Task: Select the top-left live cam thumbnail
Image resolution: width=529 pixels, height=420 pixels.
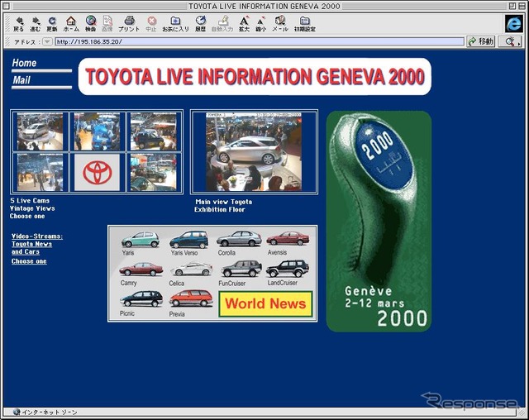Action: [x=41, y=131]
